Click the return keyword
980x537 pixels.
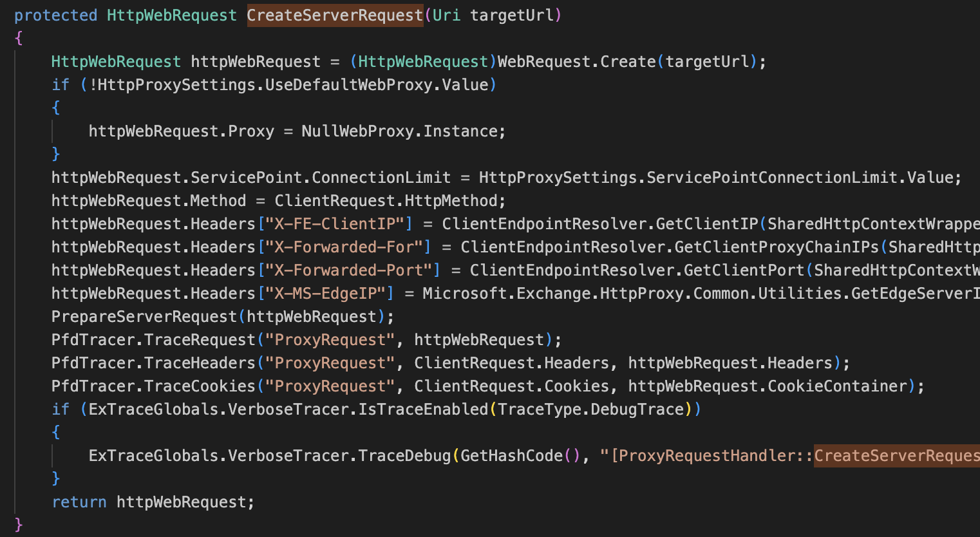tap(79, 502)
